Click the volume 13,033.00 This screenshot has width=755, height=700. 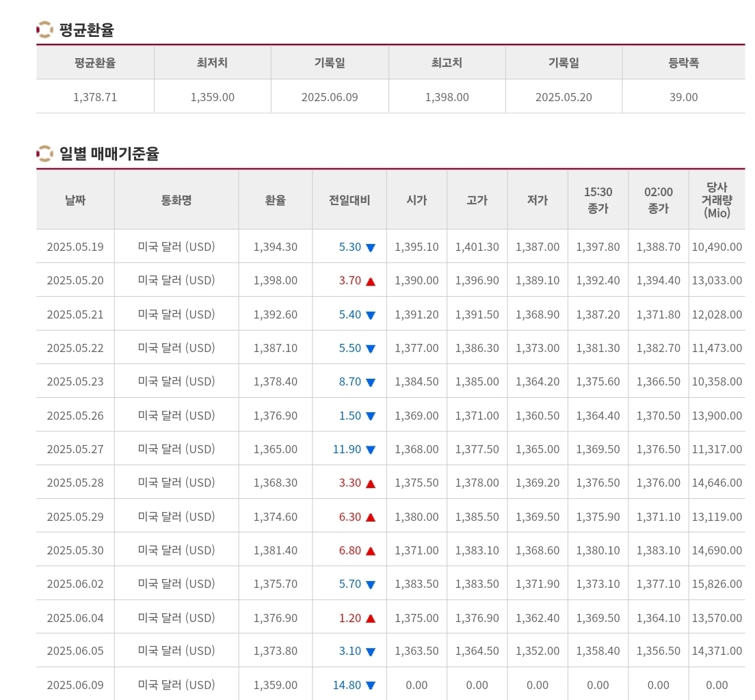(x=717, y=280)
